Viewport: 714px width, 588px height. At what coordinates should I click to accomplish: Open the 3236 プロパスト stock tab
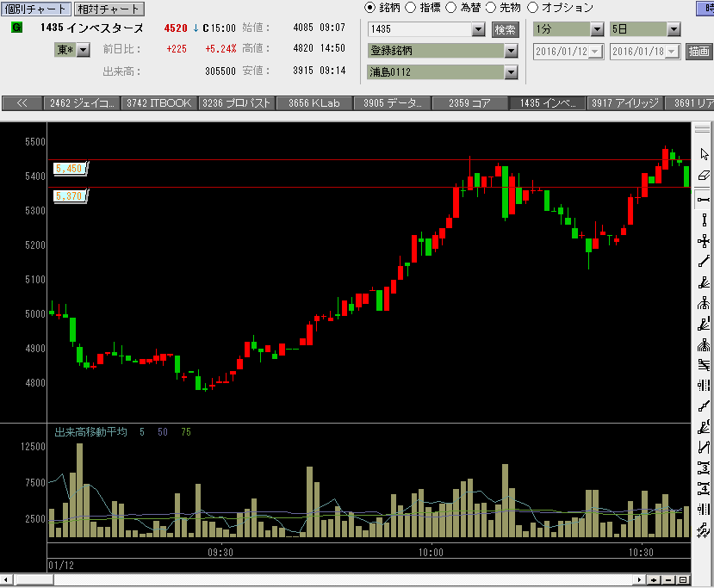236,103
